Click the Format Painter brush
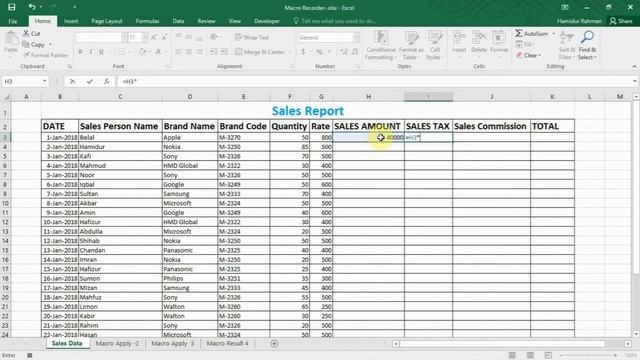 [46, 55]
